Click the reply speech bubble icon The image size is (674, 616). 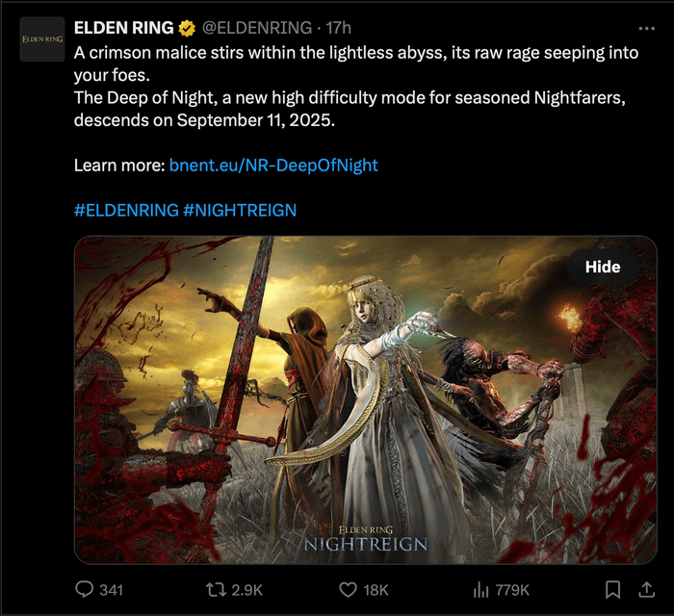84,589
